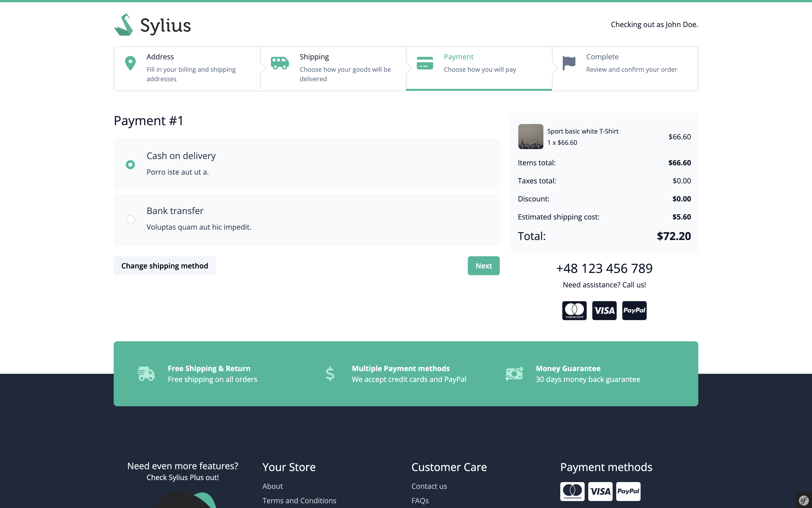Click the Complete step flag icon
The image size is (812, 508).
point(569,63)
